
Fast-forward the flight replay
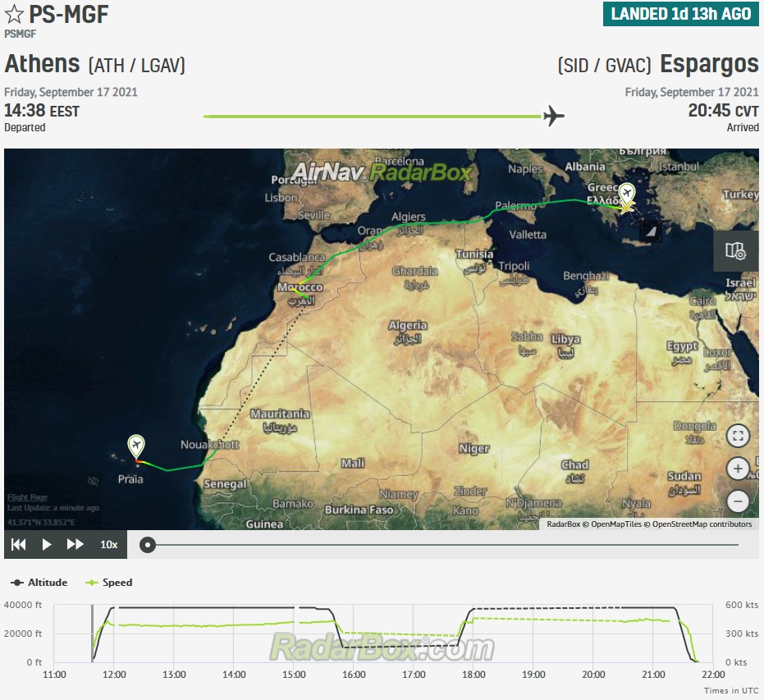tap(75, 545)
